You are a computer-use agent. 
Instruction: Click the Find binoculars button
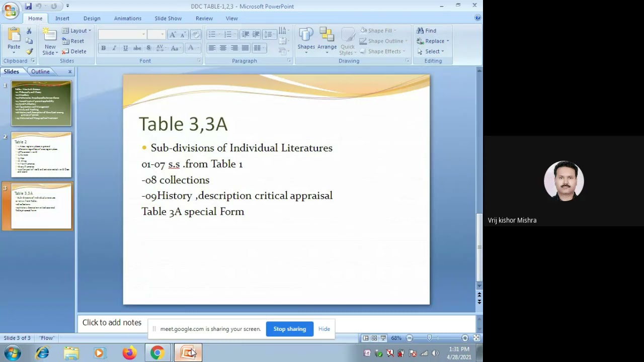(x=426, y=31)
